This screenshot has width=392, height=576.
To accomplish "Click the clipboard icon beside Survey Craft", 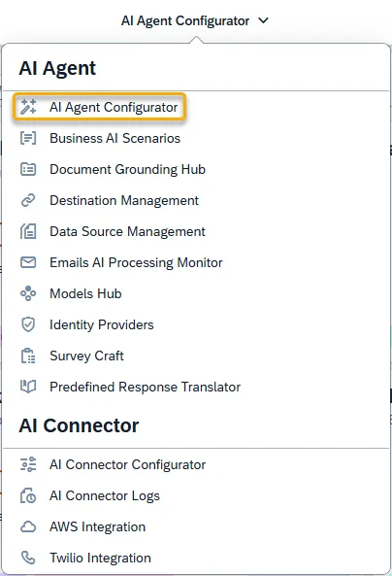I will tap(28, 356).
